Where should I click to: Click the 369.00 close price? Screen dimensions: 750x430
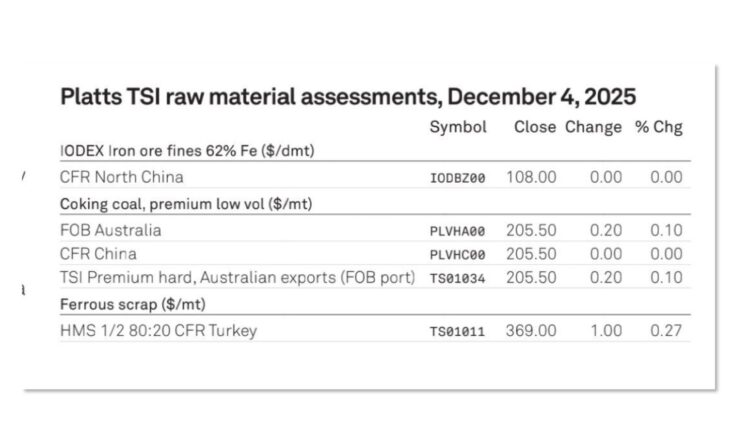tap(535, 330)
